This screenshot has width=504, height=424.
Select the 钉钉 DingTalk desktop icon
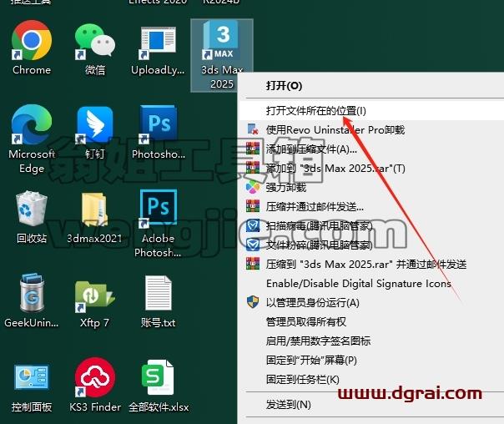click(95, 133)
